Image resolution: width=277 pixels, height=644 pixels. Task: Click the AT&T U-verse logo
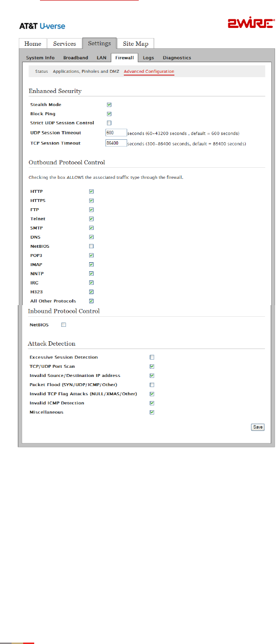click(x=42, y=26)
